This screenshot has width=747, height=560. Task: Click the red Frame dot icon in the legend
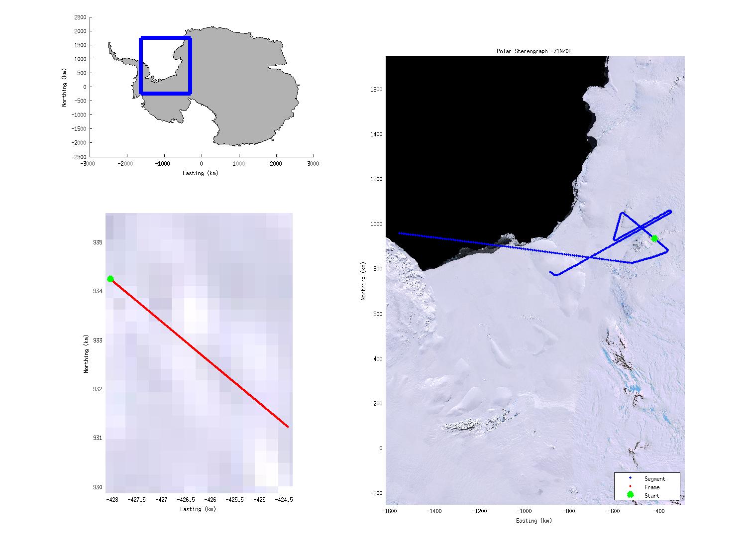pos(630,486)
